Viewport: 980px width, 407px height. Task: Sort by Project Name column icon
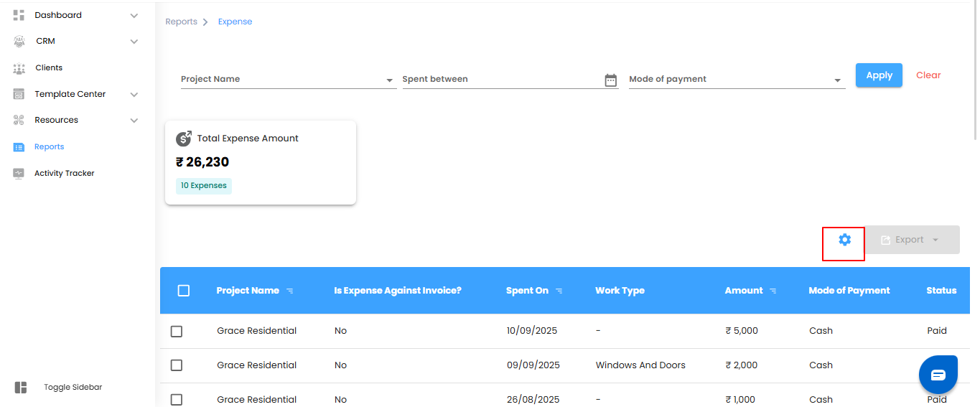point(290,291)
